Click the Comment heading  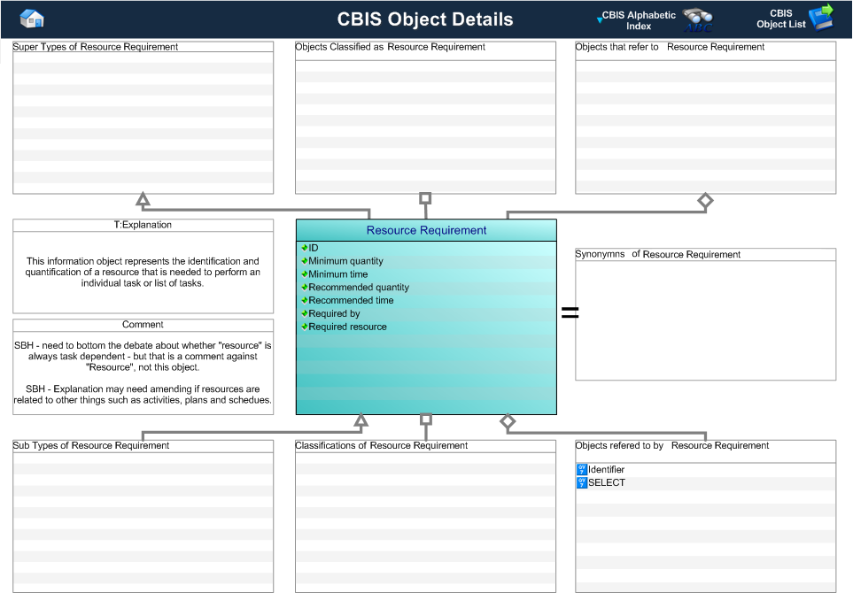click(143, 324)
